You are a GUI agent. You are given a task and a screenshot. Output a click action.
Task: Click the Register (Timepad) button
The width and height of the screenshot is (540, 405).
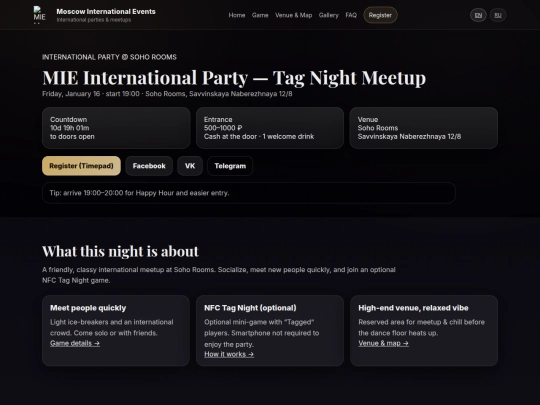point(81,166)
